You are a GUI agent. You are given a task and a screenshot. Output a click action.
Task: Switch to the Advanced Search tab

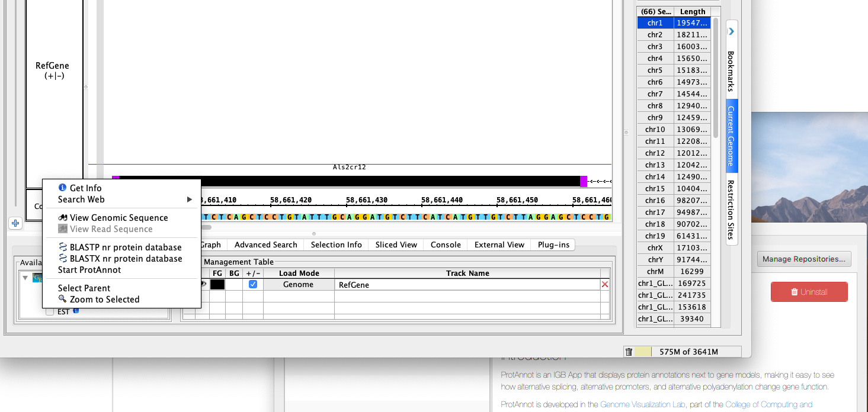(265, 244)
